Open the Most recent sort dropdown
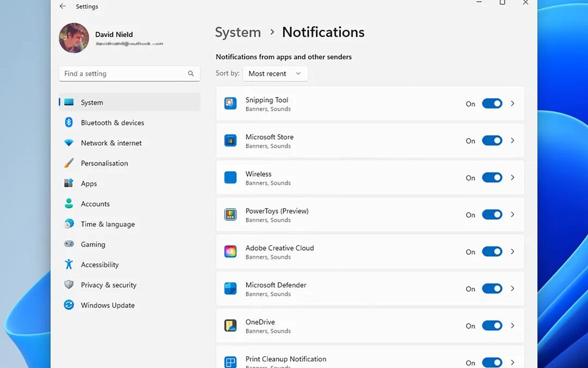588x368 pixels. (275, 74)
